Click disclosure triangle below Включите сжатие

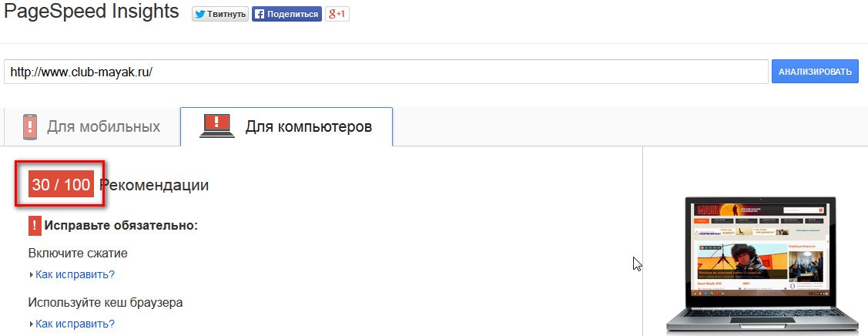(x=31, y=274)
